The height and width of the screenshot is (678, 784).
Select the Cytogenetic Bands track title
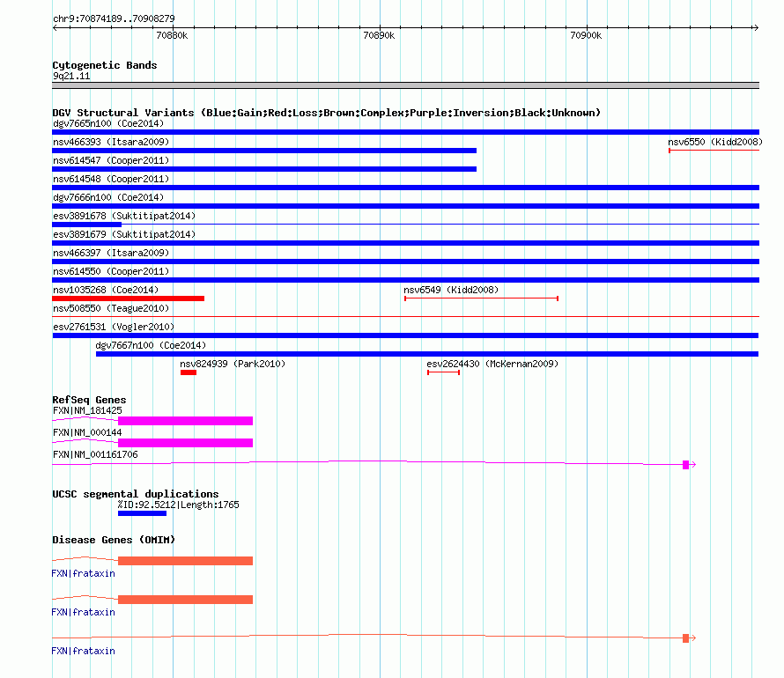pos(105,65)
